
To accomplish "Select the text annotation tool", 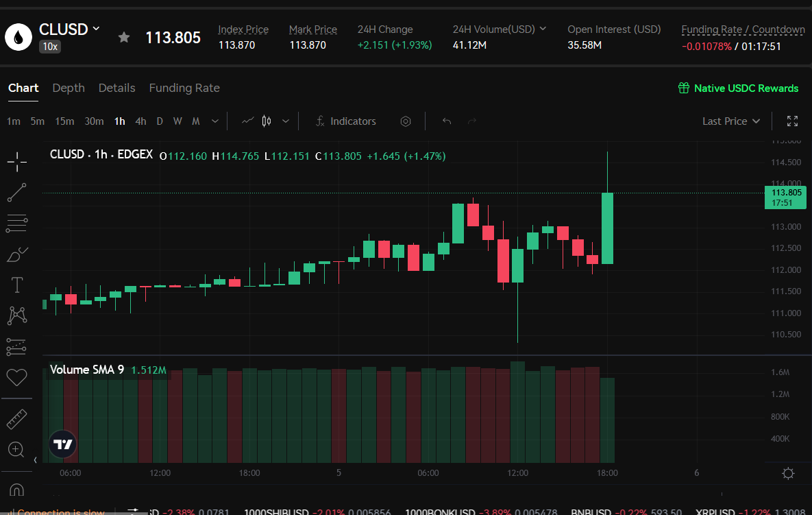I will click(16, 285).
